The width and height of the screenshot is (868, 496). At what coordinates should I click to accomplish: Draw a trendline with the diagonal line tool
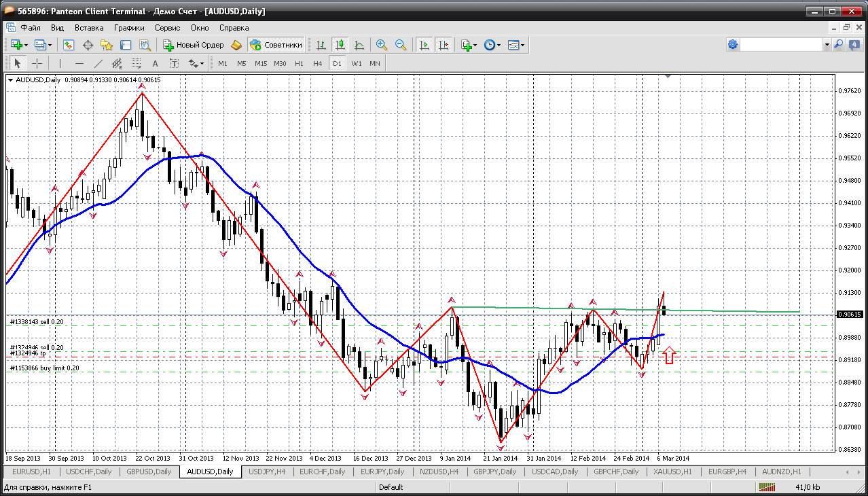coord(98,63)
